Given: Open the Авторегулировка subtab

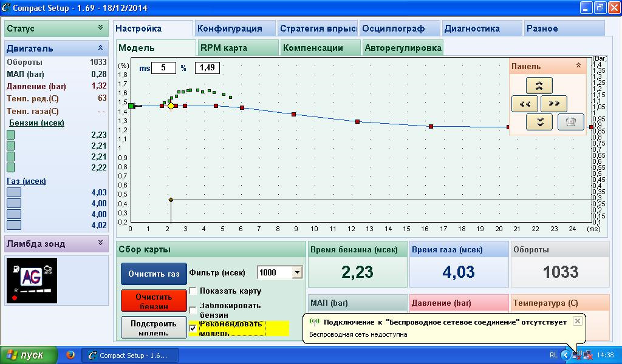Looking at the screenshot, I should pyautogui.click(x=403, y=48).
